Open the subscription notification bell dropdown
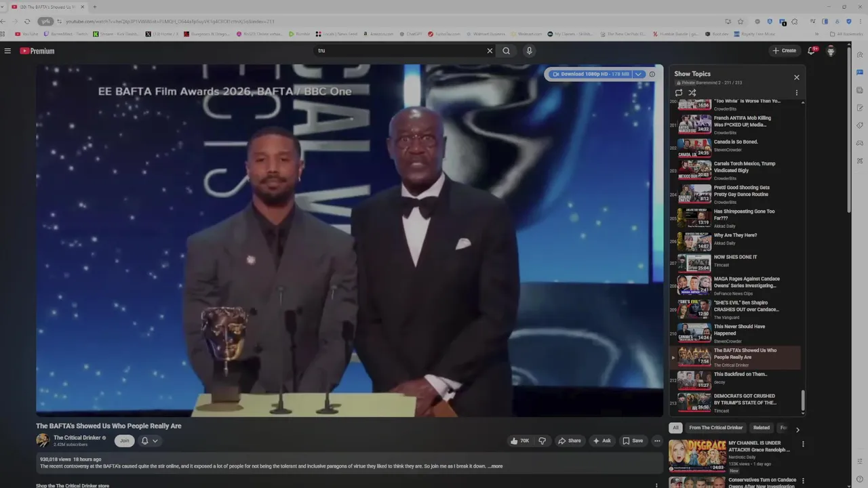868x488 pixels. [x=150, y=441]
